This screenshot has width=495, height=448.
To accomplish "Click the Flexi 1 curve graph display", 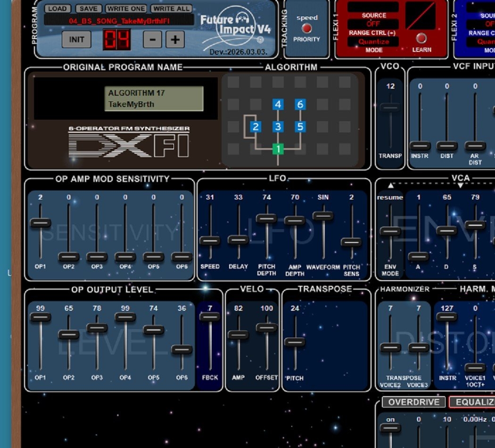I will pos(421,15).
